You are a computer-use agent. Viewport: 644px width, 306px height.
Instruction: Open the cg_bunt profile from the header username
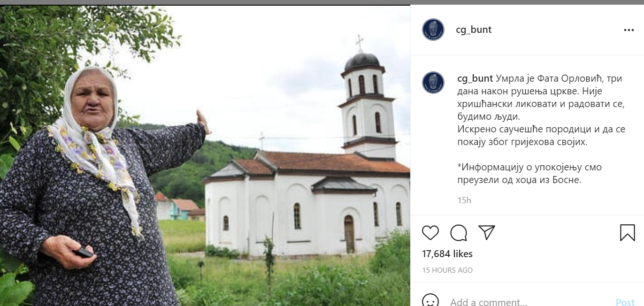pos(474,30)
